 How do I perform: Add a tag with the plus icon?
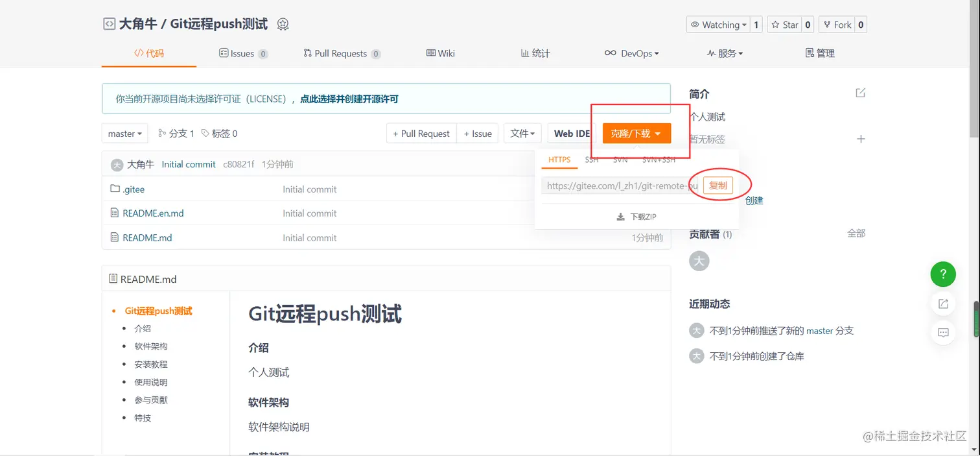coord(861,139)
